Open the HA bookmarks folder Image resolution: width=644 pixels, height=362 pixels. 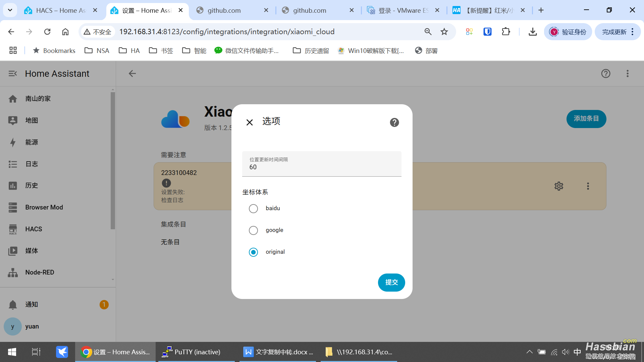point(129,50)
